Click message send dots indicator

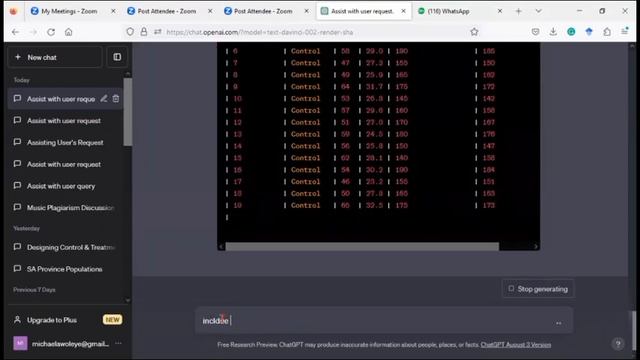558,323
